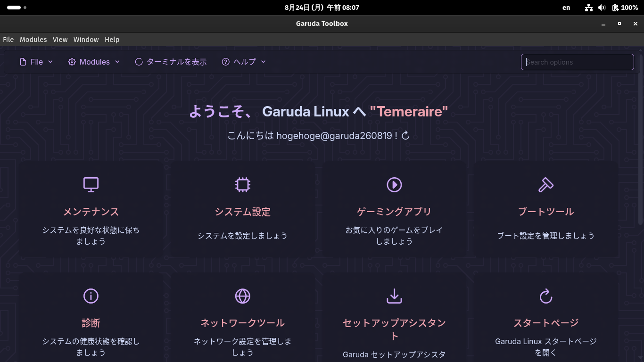644x362 pixels.
Task: Click the description ブート設定を管理しましょう
Action: point(546,236)
